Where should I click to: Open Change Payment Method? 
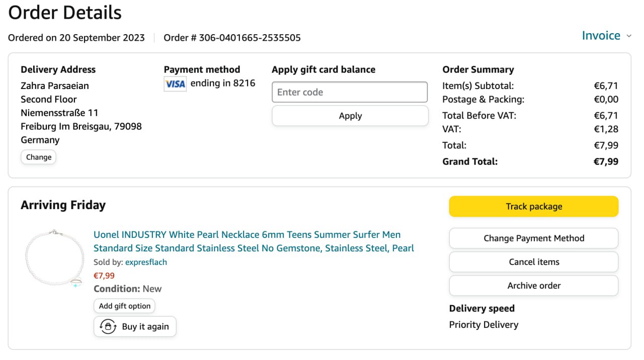pyautogui.click(x=533, y=238)
